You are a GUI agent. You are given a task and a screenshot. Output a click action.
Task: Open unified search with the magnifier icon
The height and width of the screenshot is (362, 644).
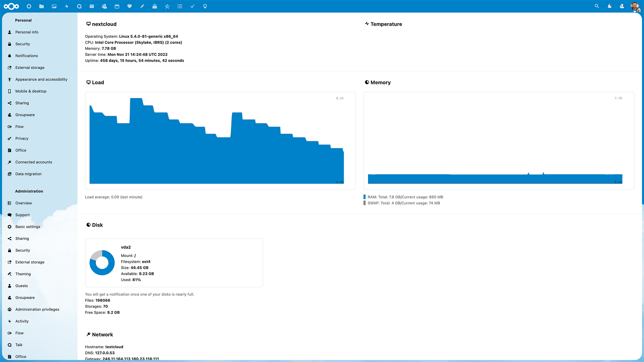pos(596,6)
